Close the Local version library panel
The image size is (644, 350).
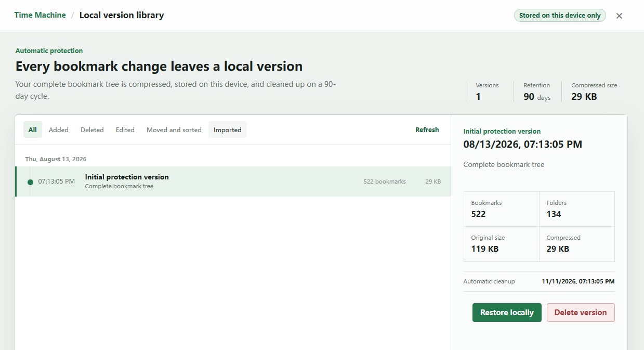(x=619, y=16)
